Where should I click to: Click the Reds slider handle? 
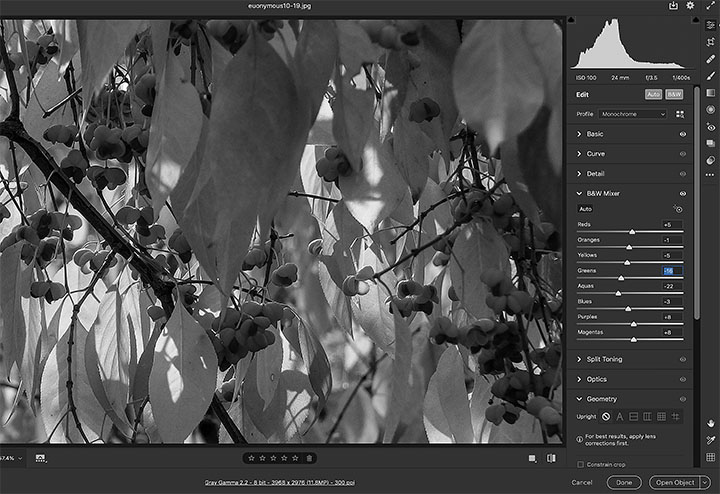[x=632, y=232]
